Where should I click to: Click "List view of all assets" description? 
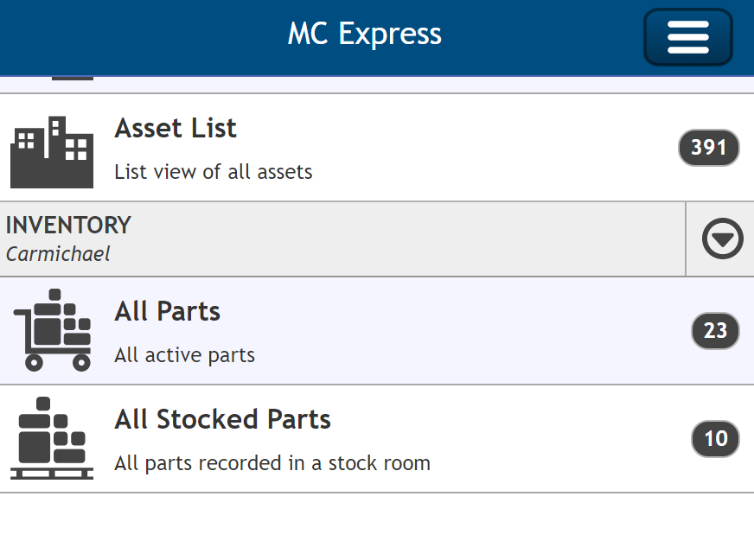(x=214, y=172)
